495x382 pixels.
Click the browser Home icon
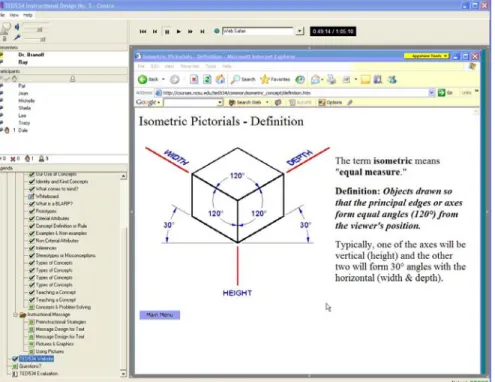[x=220, y=79]
